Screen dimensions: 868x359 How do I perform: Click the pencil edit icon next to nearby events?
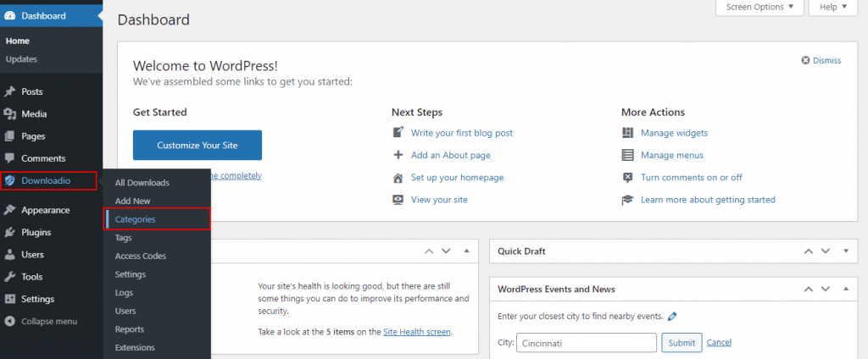click(672, 317)
